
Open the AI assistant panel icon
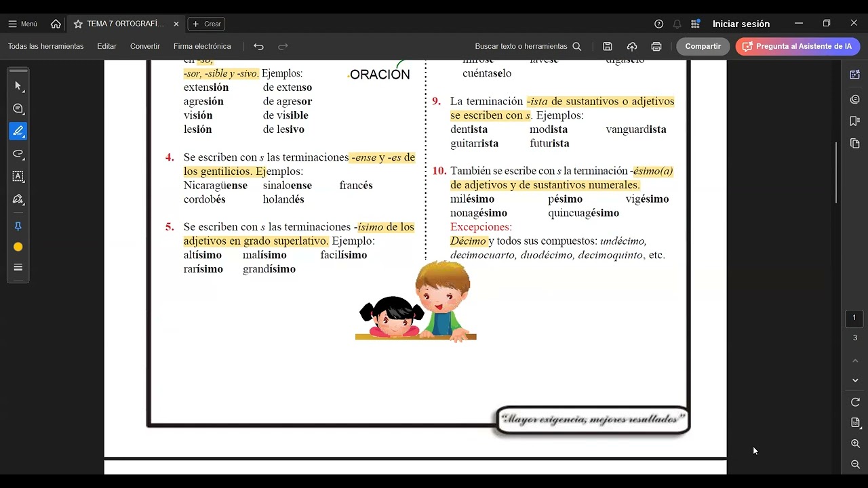(x=854, y=75)
